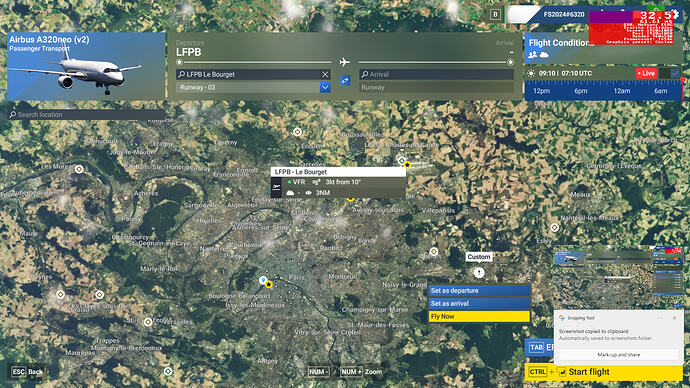The image size is (690, 388).
Task: Choose Fly Now from context menu
Action: (479, 316)
